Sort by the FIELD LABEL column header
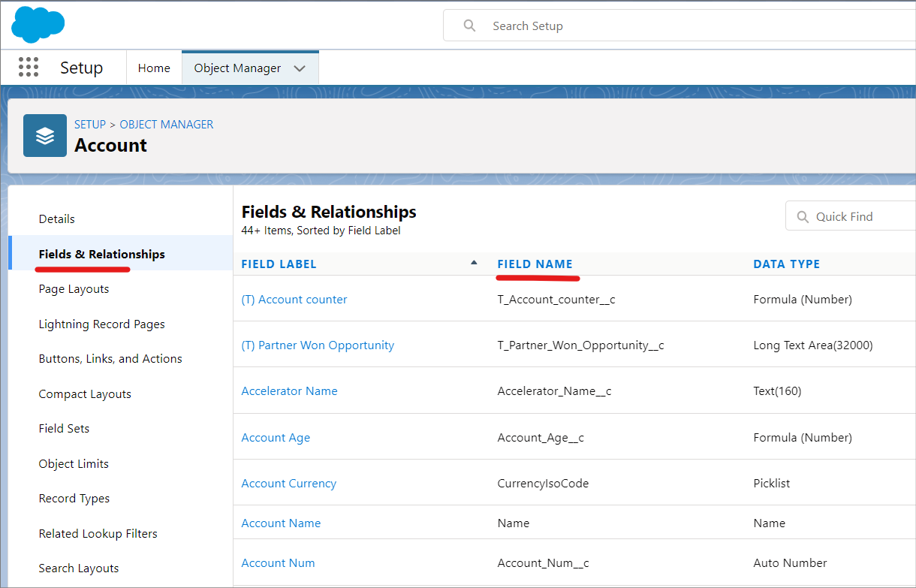 279,264
